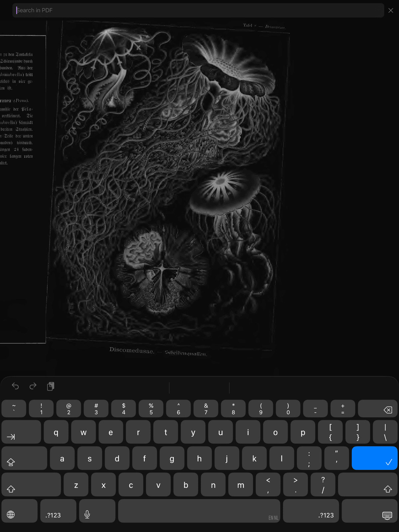
Task: Tap the Tab key arrow icon
Action: tap(21, 432)
